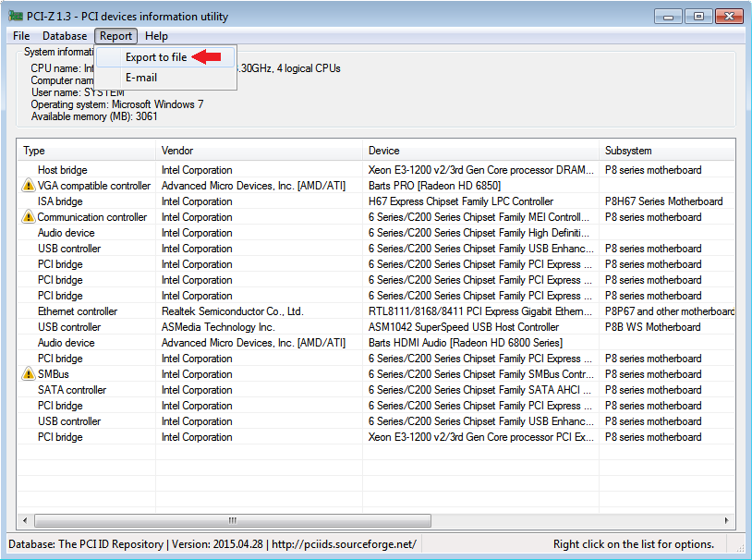752x560 pixels.
Task: Click the database version status bar text
Action: (x=212, y=544)
